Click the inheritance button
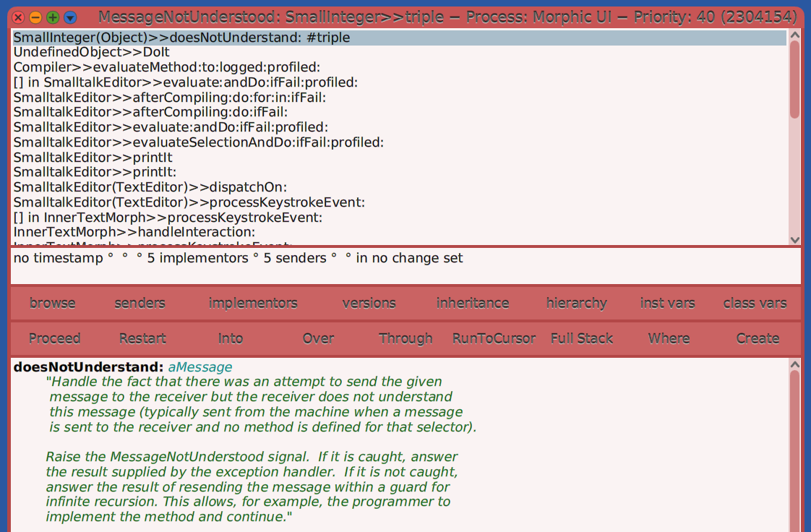The image size is (811, 532). tap(473, 303)
